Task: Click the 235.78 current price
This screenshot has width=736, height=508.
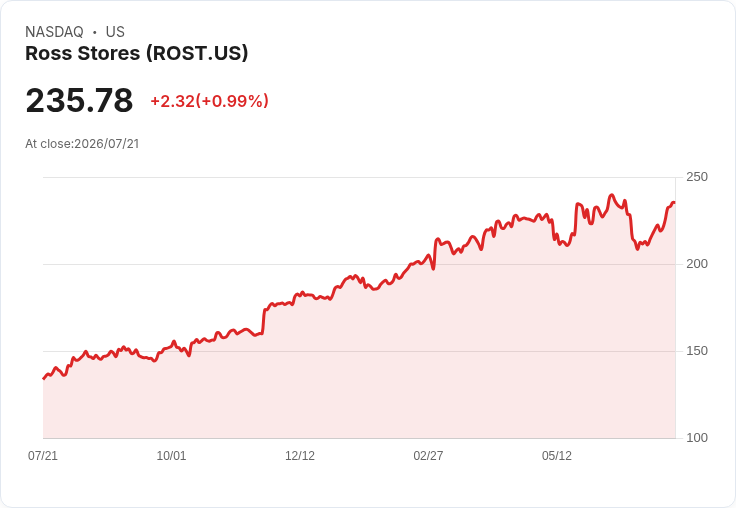Action: [x=79, y=100]
